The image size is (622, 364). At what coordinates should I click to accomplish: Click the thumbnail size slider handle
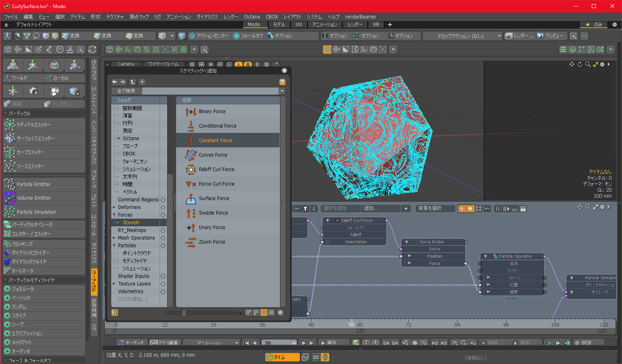click(x=184, y=313)
